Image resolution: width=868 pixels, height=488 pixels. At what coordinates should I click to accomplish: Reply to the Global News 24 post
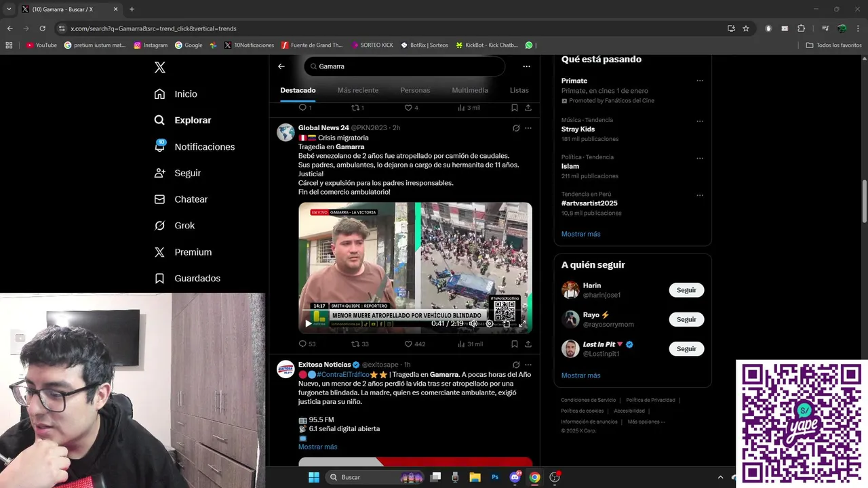(x=307, y=344)
